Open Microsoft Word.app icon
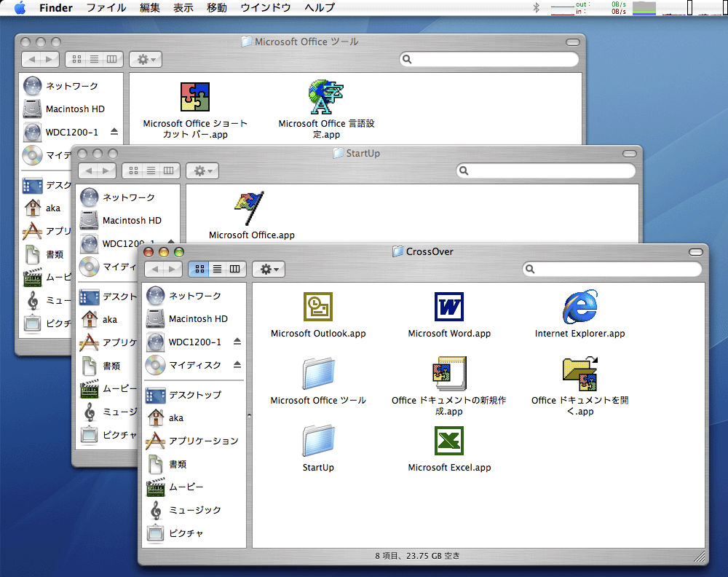728x577 pixels. point(449,307)
